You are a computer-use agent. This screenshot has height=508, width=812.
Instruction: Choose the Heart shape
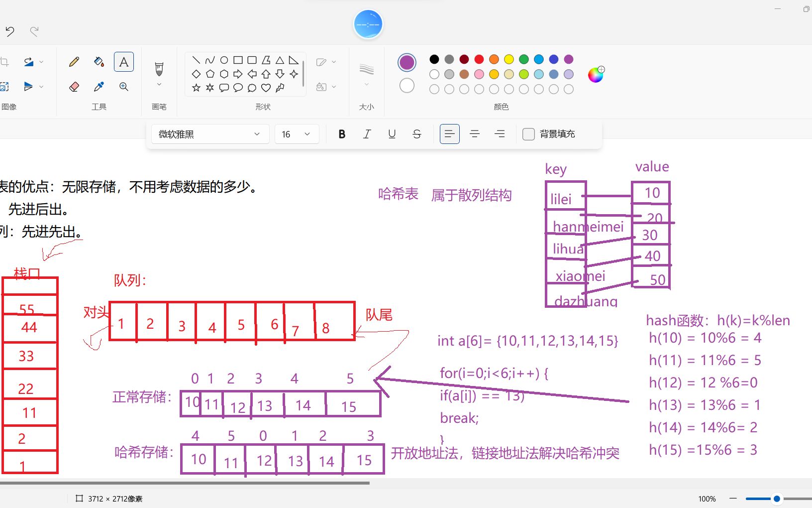(x=266, y=88)
